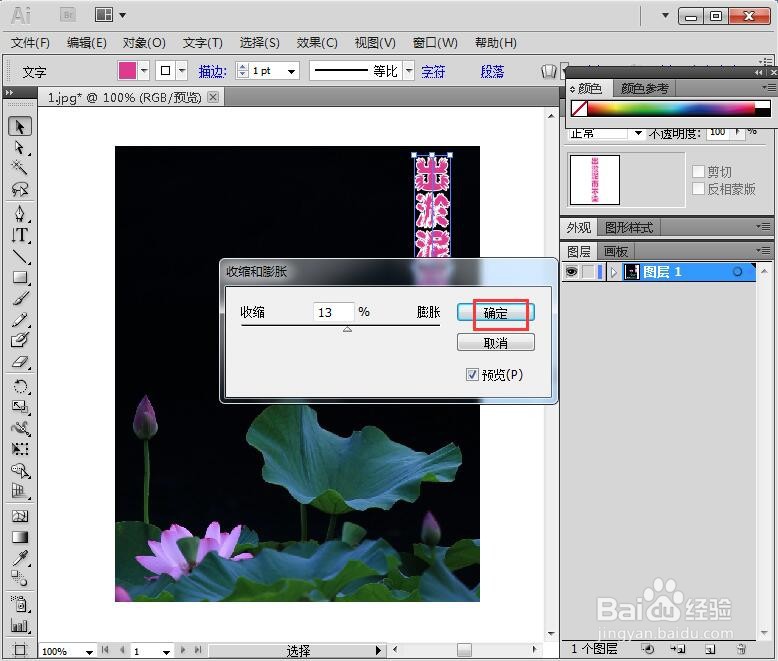Toggle the Preview checkbox in dialog

click(472, 375)
